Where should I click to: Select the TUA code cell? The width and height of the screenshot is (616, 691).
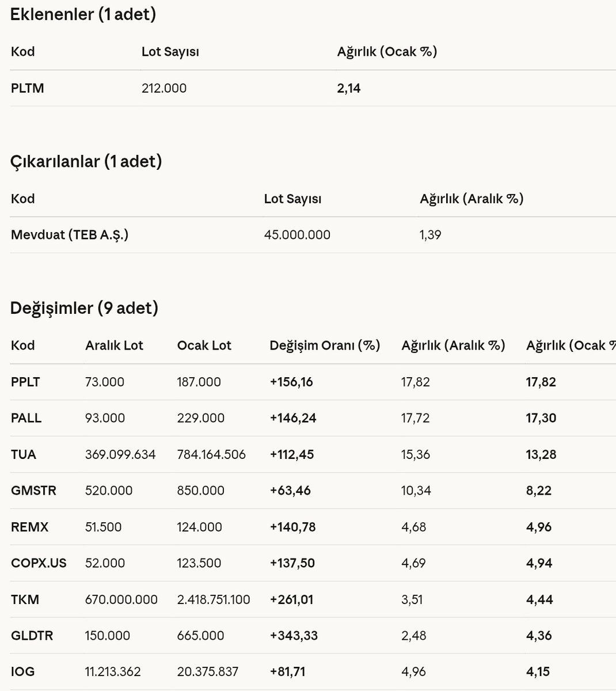[24, 454]
